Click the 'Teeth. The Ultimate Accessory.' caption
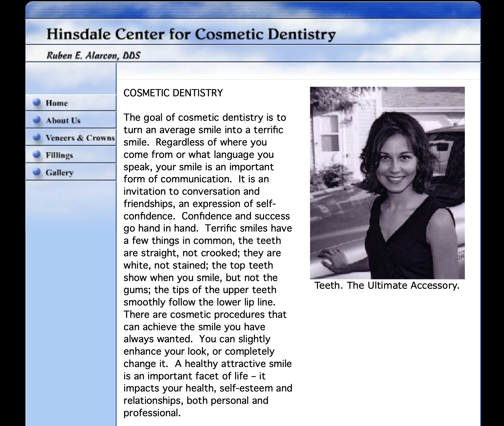 pos(387,285)
